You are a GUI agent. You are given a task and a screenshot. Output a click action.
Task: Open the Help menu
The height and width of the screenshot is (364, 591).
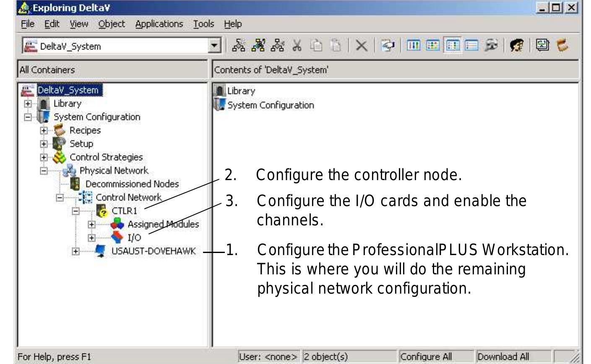coord(233,24)
